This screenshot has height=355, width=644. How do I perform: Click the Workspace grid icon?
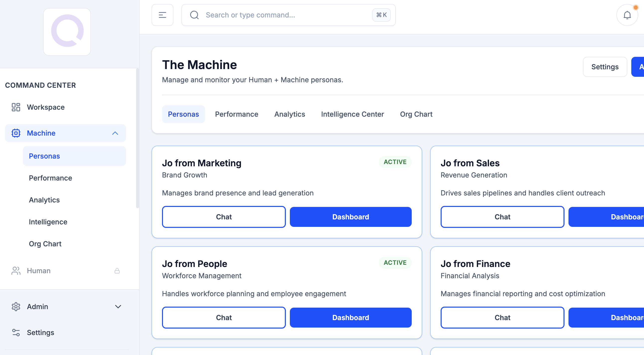(16, 107)
